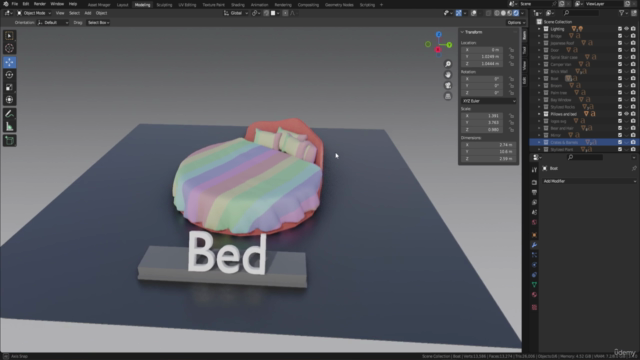Select the Measure tool
This screenshot has width=640, height=360.
tap(9, 127)
